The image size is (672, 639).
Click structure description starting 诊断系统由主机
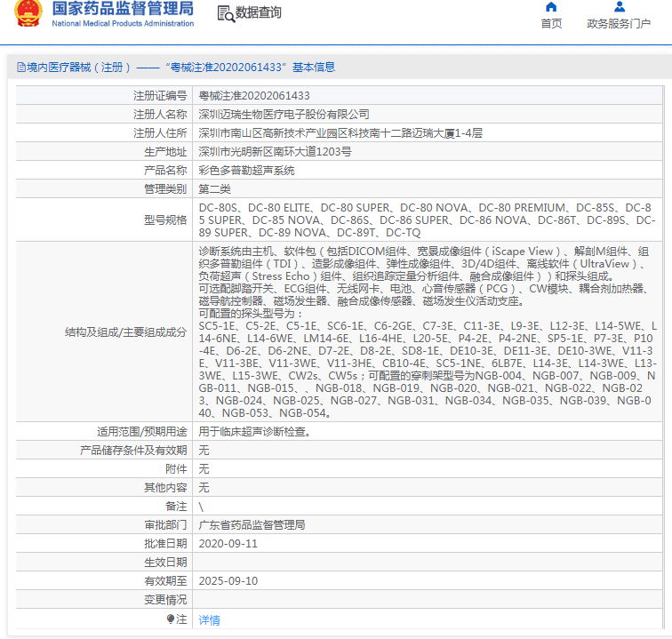(428, 331)
